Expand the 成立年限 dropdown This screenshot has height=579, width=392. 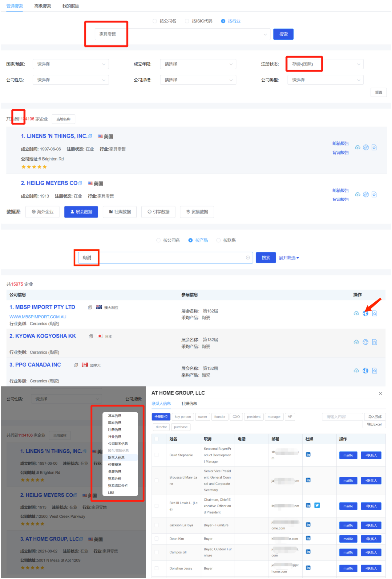coord(198,64)
